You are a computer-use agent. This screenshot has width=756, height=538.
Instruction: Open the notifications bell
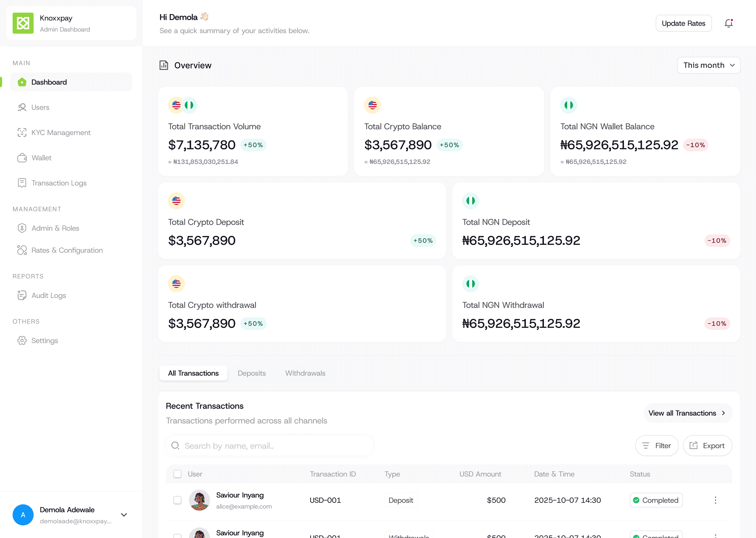pyautogui.click(x=728, y=23)
